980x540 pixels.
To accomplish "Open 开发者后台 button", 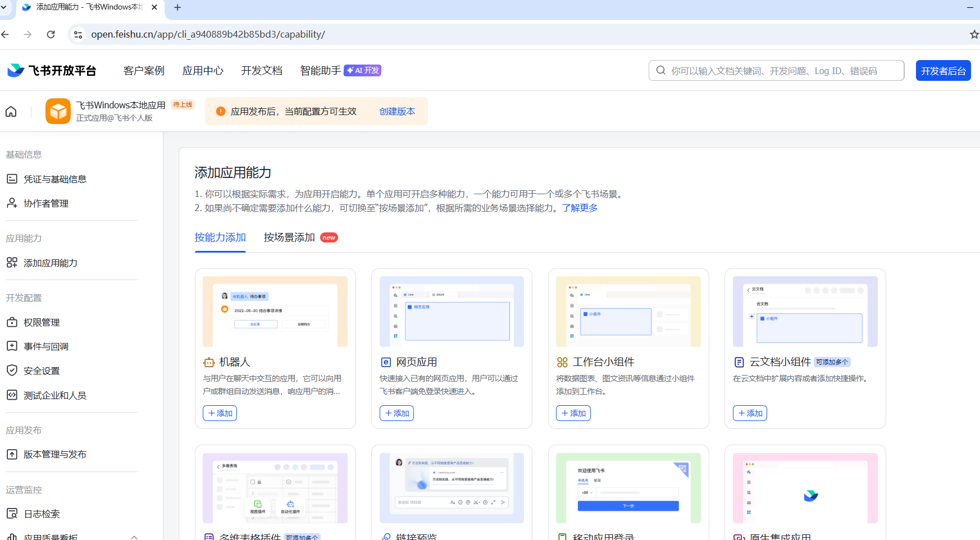I will click(943, 71).
